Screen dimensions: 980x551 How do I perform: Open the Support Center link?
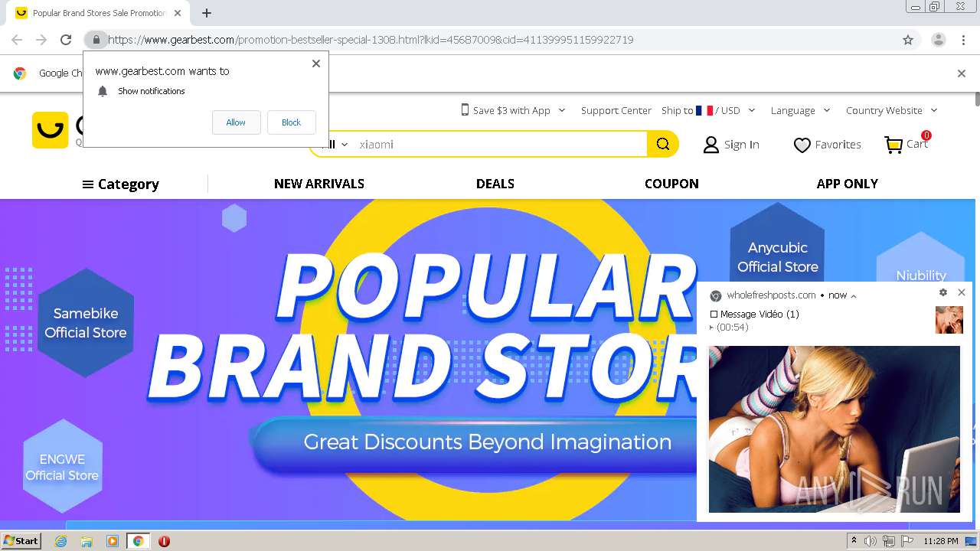[616, 110]
